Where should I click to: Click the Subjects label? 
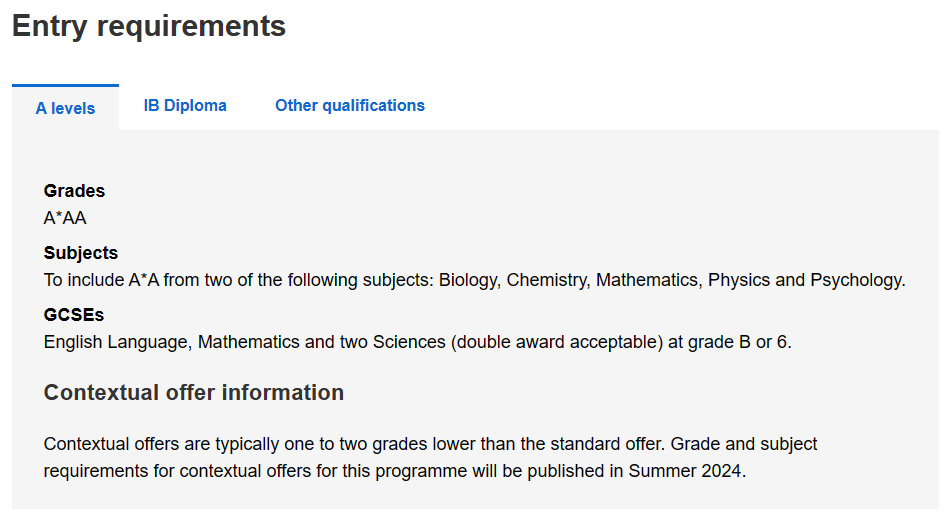[x=81, y=253]
